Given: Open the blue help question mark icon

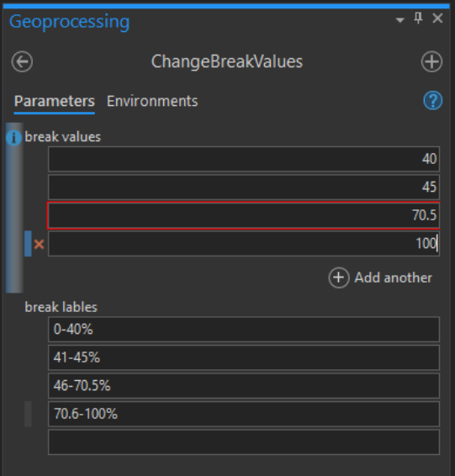Looking at the screenshot, I should 433,100.
